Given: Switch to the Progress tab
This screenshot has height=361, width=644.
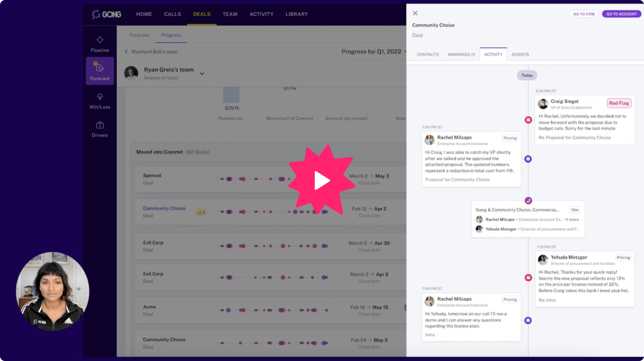Looking at the screenshot, I should coord(171,35).
